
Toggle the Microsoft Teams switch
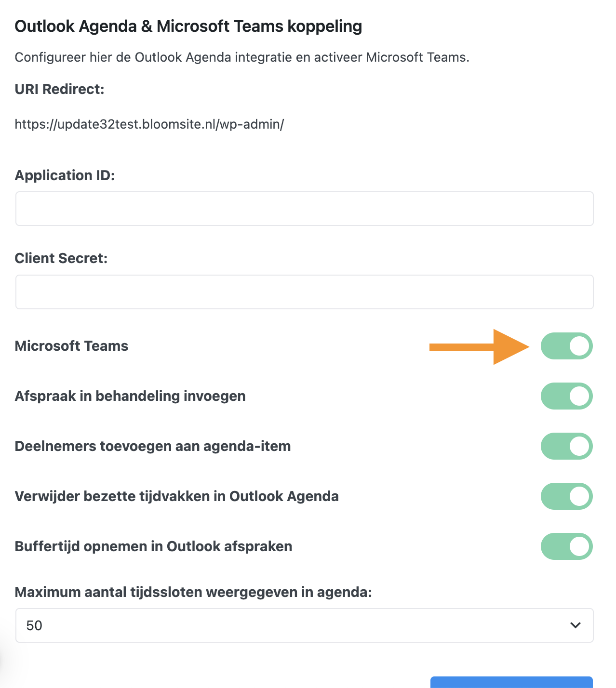pyautogui.click(x=566, y=346)
